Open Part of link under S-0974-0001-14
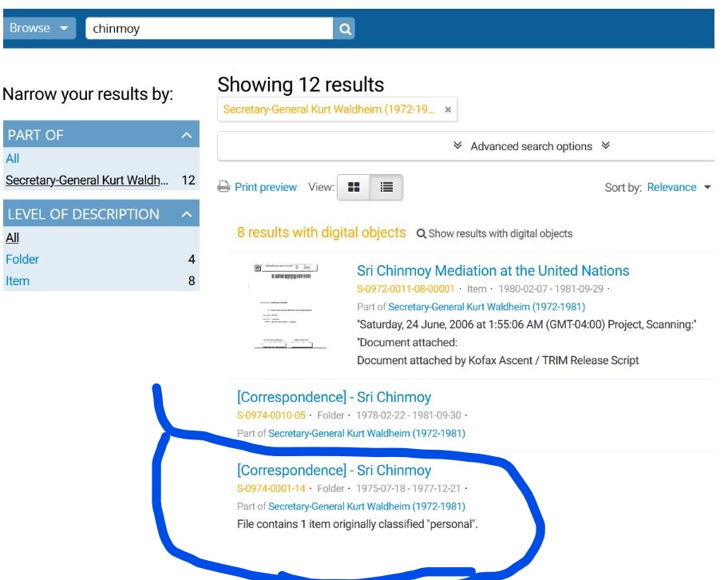This screenshot has height=580, width=728. [x=366, y=507]
